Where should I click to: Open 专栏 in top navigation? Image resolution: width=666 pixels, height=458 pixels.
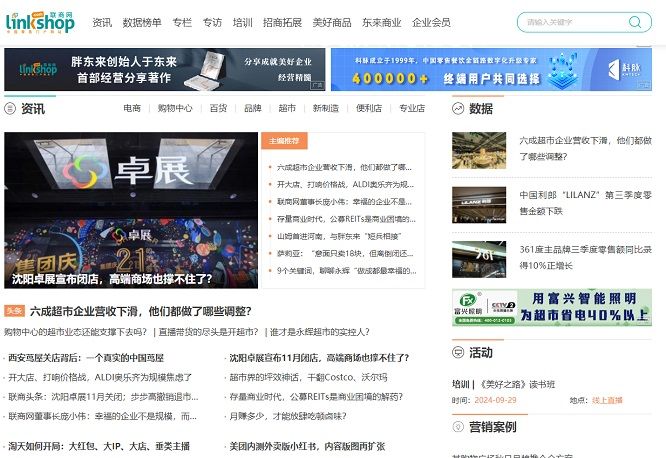[x=182, y=23]
